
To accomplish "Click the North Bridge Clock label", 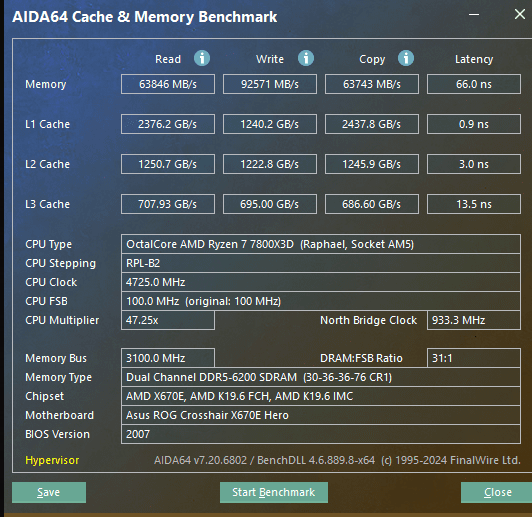I will (368, 320).
